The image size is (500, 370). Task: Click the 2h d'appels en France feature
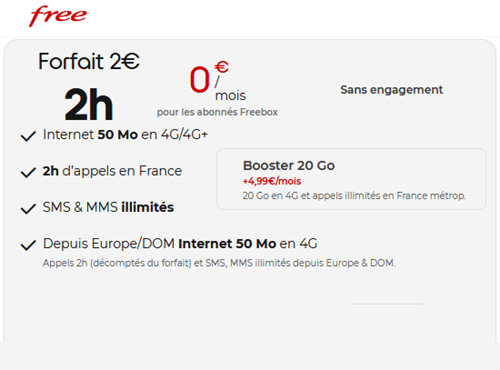[x=112, y=171]
